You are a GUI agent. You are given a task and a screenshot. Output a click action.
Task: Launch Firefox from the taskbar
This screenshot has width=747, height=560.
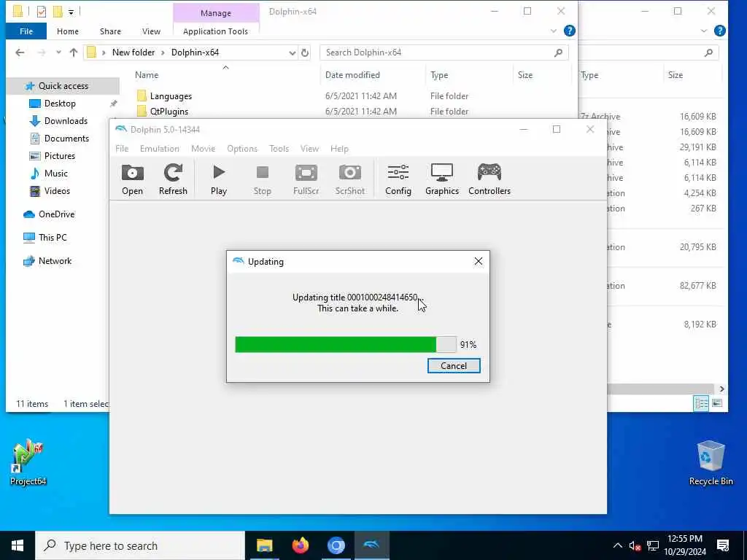click(300, 545)
